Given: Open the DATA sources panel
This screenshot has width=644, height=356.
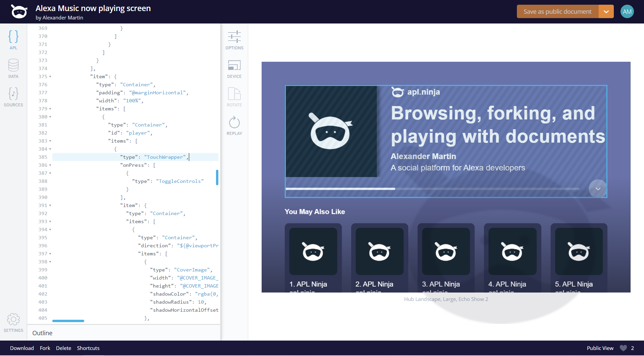Looking at the screenshot, I should pyautogui.click(x=13, y=68).
